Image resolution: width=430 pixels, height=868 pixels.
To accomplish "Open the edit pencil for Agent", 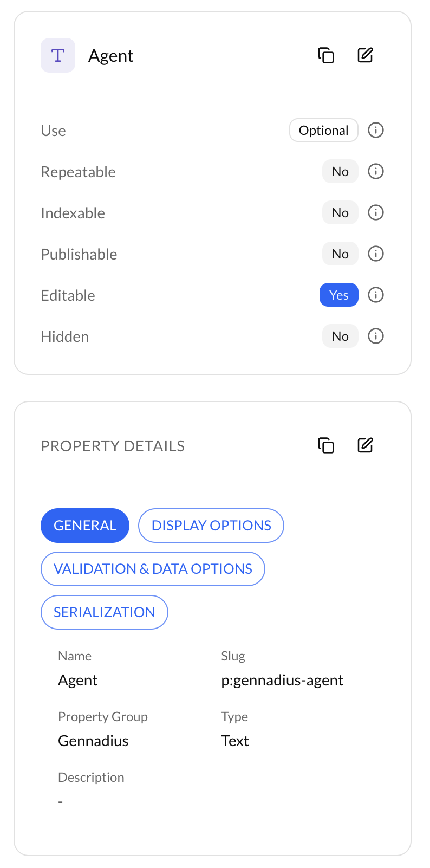I will [x=365, y=55].
